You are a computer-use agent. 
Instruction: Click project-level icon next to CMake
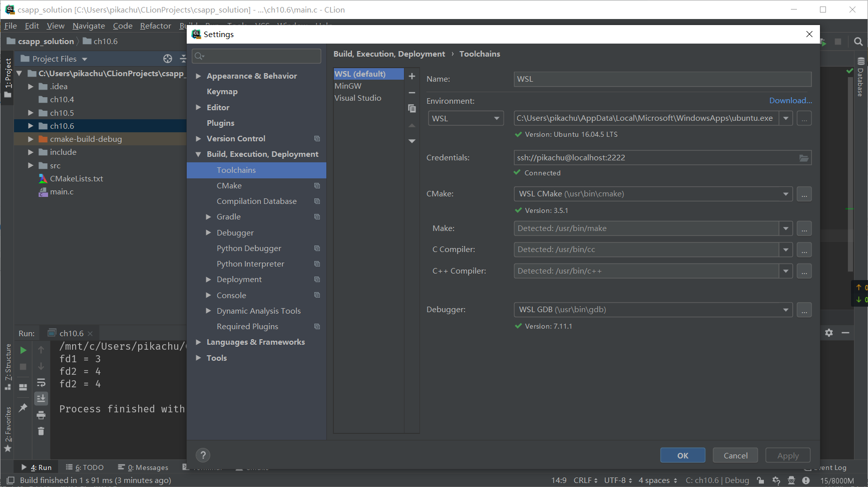[317, 186]
